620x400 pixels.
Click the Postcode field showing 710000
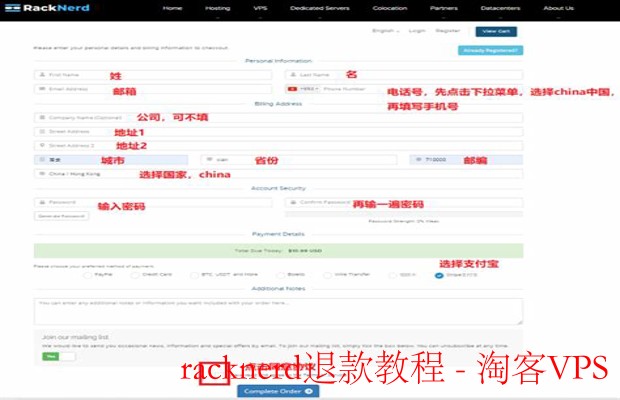coord(466,160)
